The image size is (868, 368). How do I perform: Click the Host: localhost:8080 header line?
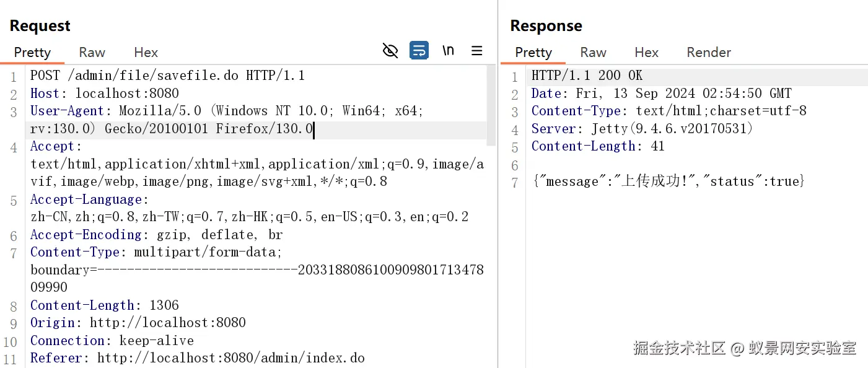click(104, 94)
